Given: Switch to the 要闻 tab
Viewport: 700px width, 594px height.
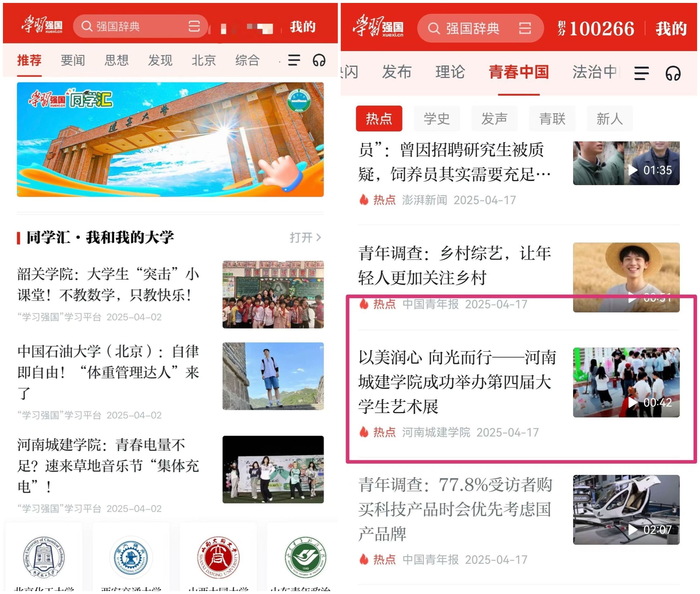Looking at the screenshot, I should (73, 61).
